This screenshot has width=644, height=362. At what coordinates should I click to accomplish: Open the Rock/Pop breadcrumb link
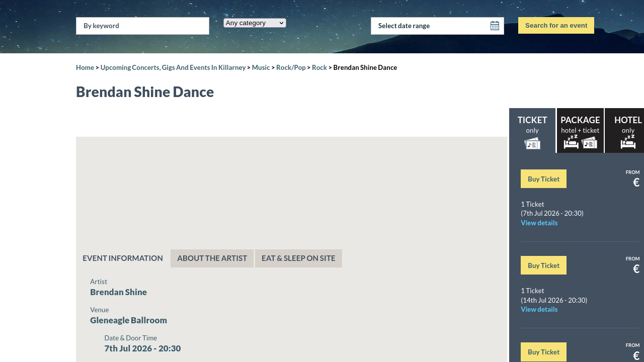(291, 67)
